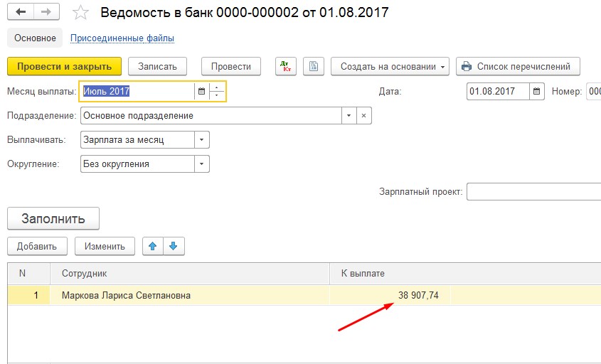Expand the Округление dropdown
Image resolution: width=601 pixels, height=364 pixels.
click(201, 164)
